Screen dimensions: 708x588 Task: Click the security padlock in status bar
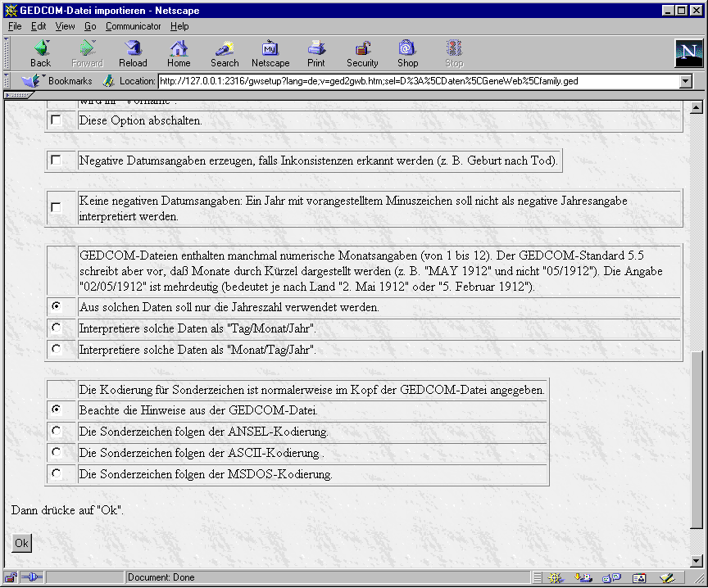pos(11,577)
